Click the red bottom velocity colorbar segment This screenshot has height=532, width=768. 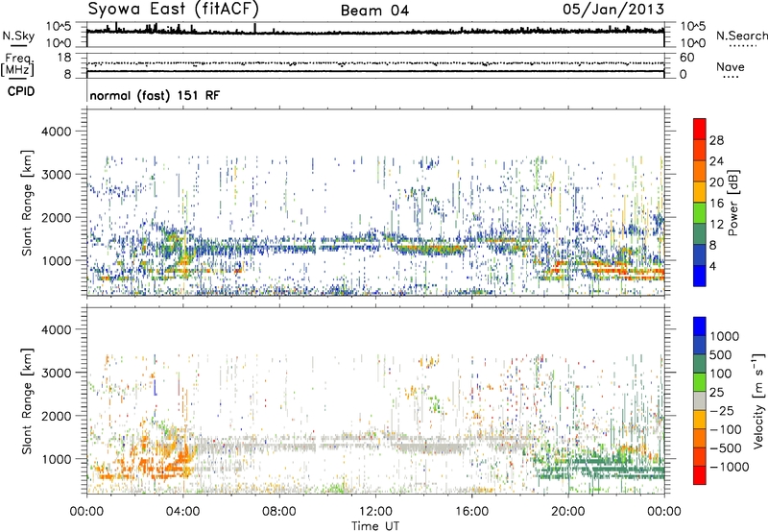click(x=700, y=475)
